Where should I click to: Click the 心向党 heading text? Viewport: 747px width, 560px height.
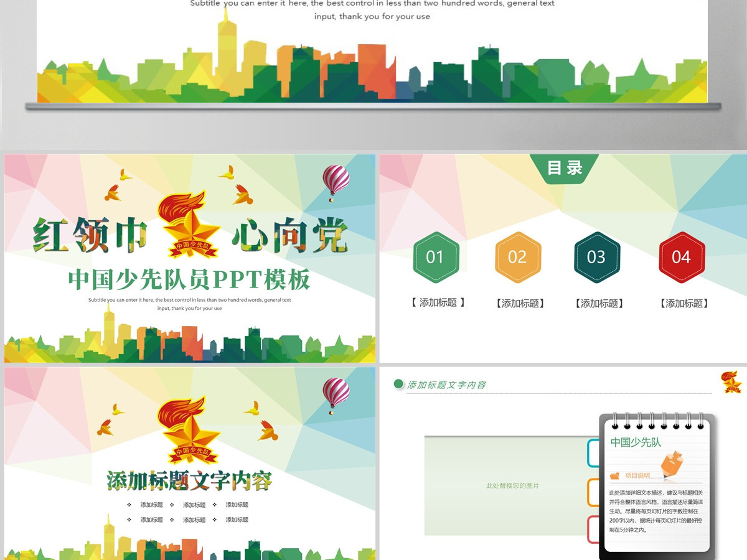(289, 235)
